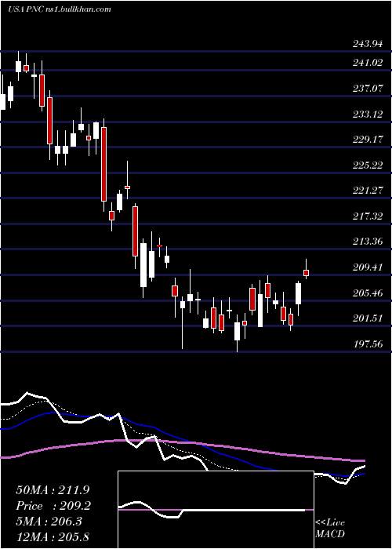Click inside the MACD inset chart box
This screenshot has height=549, width=392.
pyautogui.click(x=216, y=510)
